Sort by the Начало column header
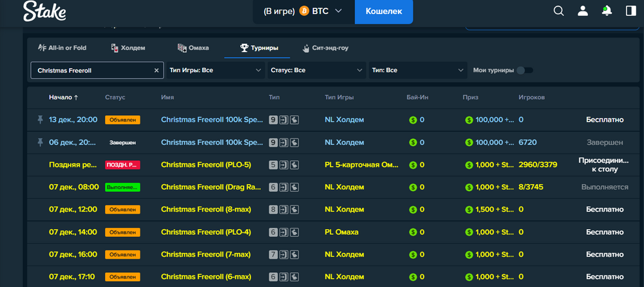Viewport: 644px width, 287px height. click(x=63, y=97)
